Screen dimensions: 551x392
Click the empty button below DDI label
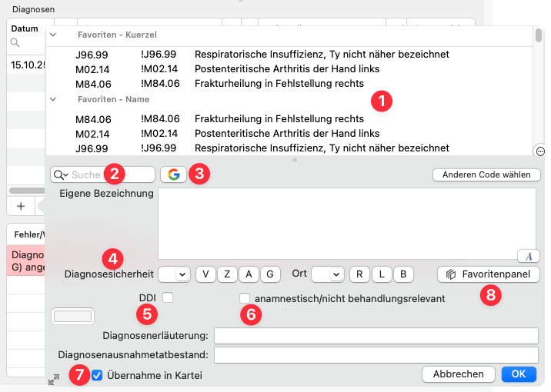pyautogui.click(x=73, y=316)
